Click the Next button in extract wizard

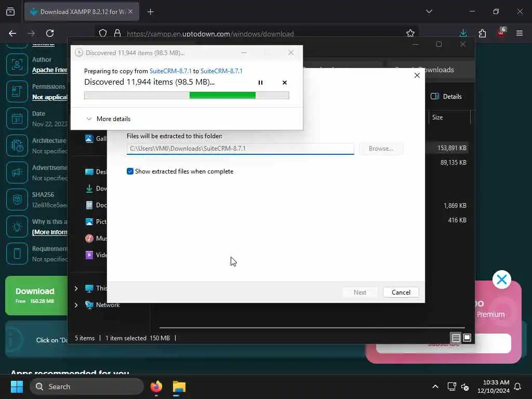(x=360, y=292)
